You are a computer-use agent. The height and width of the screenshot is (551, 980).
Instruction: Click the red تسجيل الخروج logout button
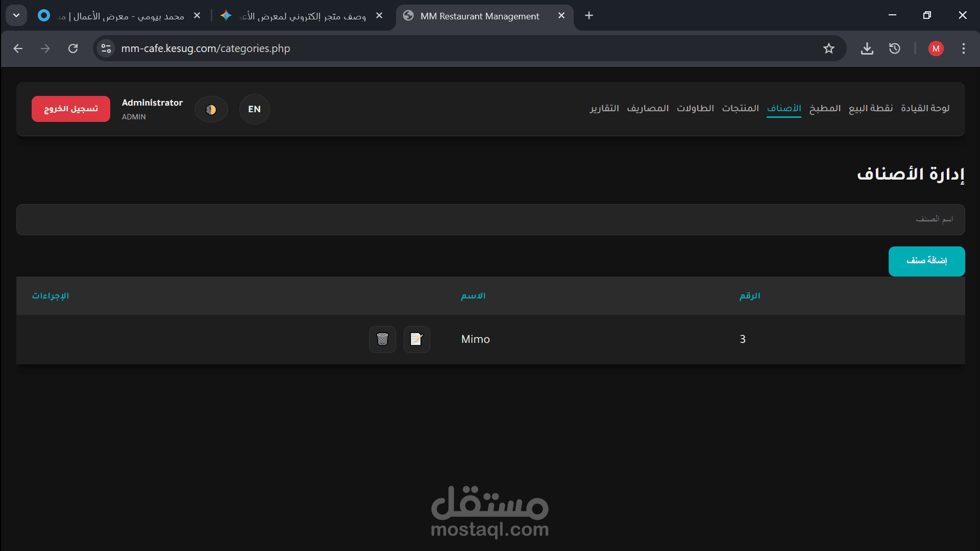click(x=71, y=109)
